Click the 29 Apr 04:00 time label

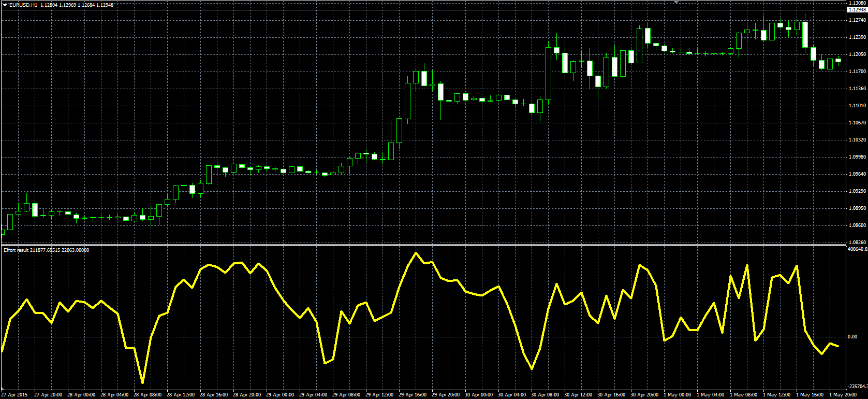pyautogui.click(x=313, y=395)
